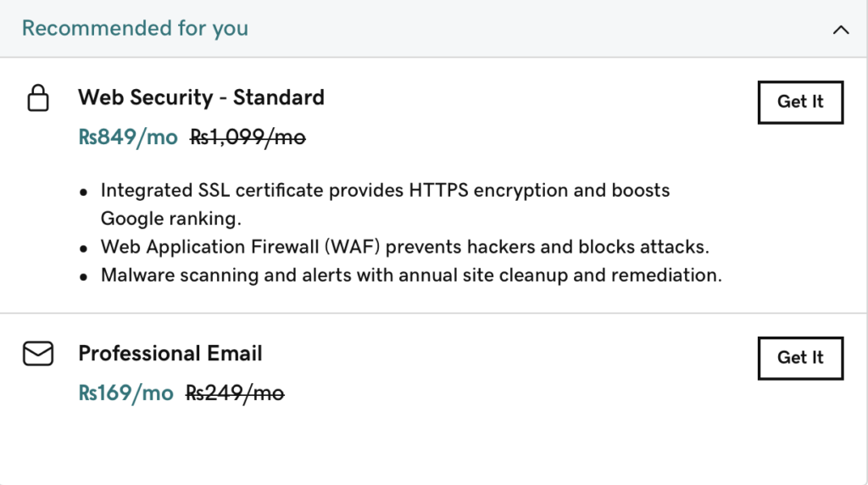This screenshot has height=485, width=868.
Task: Get It button for Professional Email
Action: pyautogui.click(x=800, y=358)
